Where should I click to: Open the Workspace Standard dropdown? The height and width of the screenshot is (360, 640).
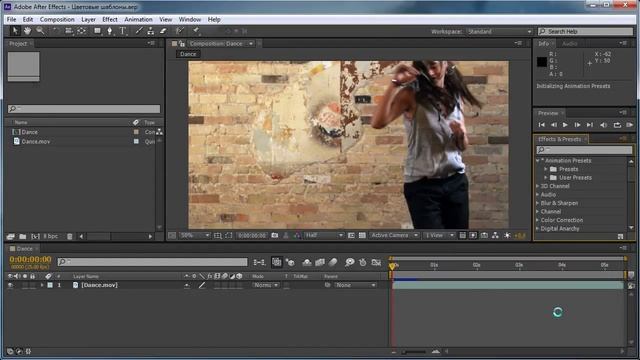tap(500, 31)
